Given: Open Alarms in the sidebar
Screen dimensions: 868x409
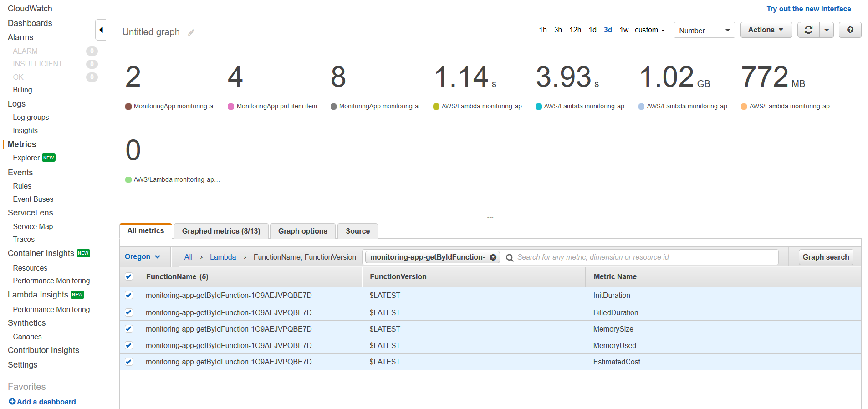Looking at the screenshot, I should point(20,37).
